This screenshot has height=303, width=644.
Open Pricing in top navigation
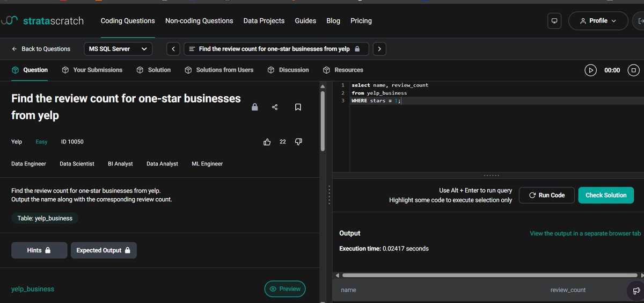pos(361,21)
